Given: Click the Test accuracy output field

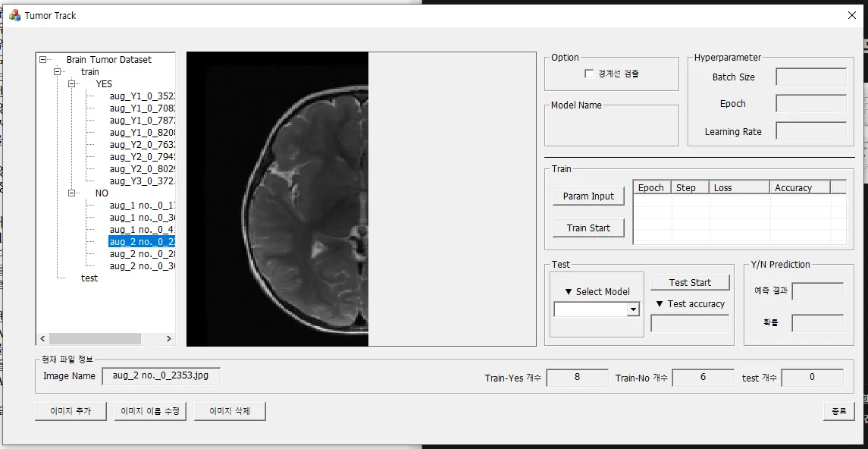Looking at the screenshot, I should click(x=690, y=323).
